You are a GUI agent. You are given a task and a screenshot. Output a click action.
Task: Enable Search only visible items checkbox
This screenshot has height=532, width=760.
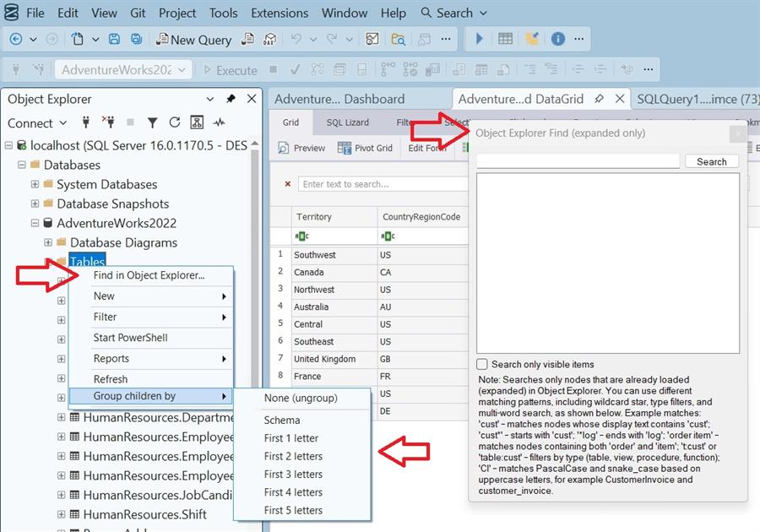[x=482, y=364]
